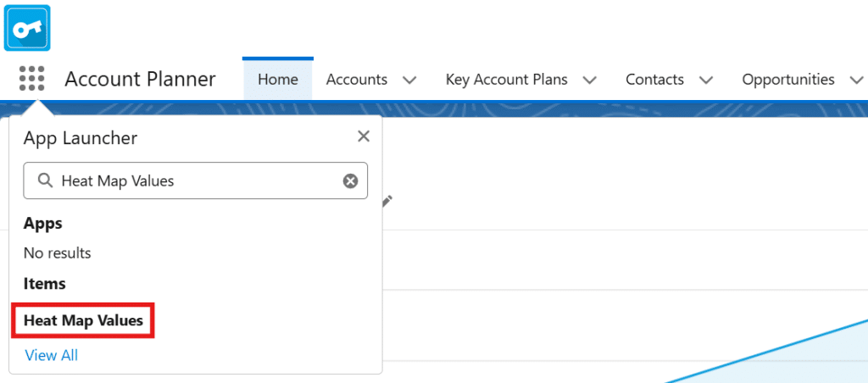Screen dimensions: 868x383
Task: Expand the Opportunities dropdown chevron
Action: click(854, 80)
